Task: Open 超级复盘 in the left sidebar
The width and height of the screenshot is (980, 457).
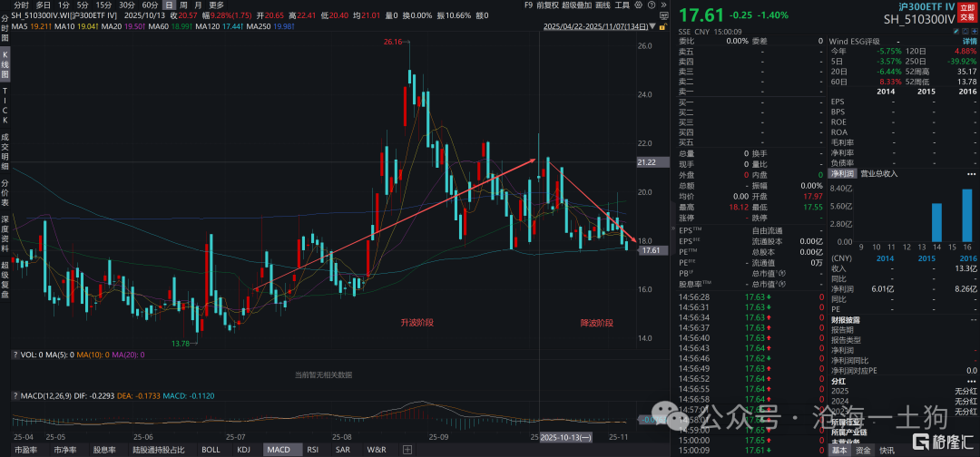Action: click(x=5, y=274)
